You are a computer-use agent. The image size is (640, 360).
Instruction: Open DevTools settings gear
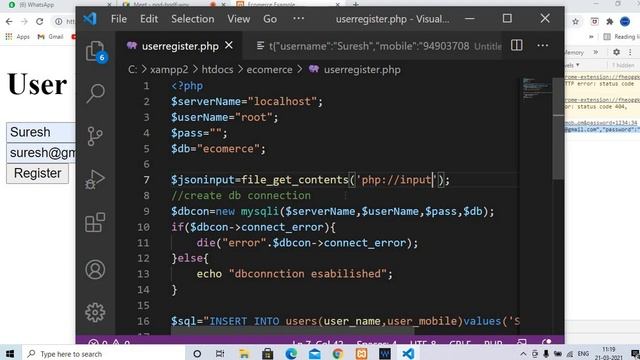pos(616,52)
